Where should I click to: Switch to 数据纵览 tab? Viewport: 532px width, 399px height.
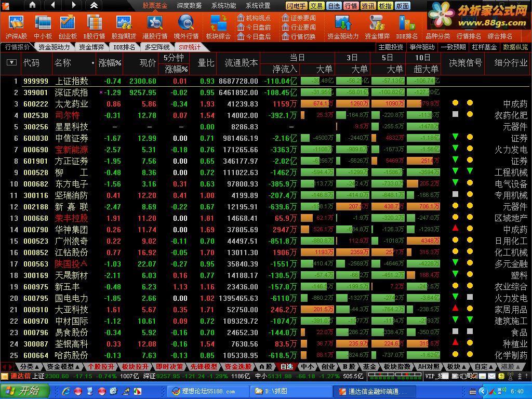pyautogui.click(x=515, y=47)
